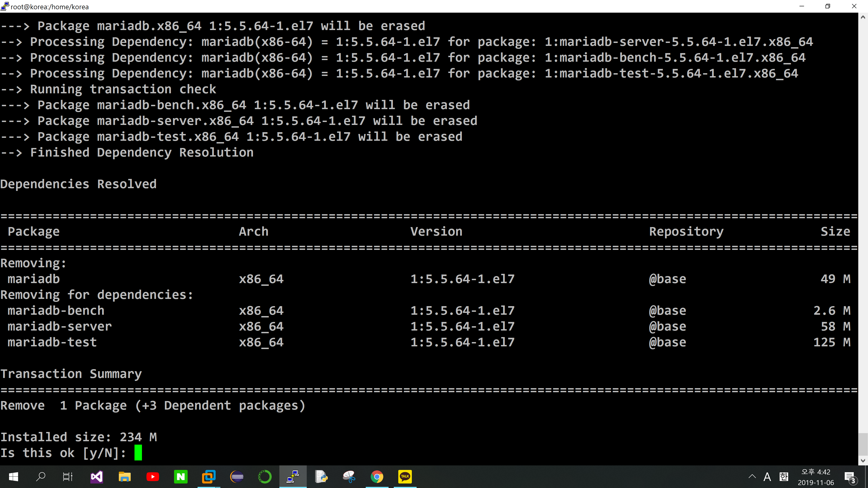Open KakaoTalk from the taskbar
The width and height of the screenshot is (868, 488).
405,476
